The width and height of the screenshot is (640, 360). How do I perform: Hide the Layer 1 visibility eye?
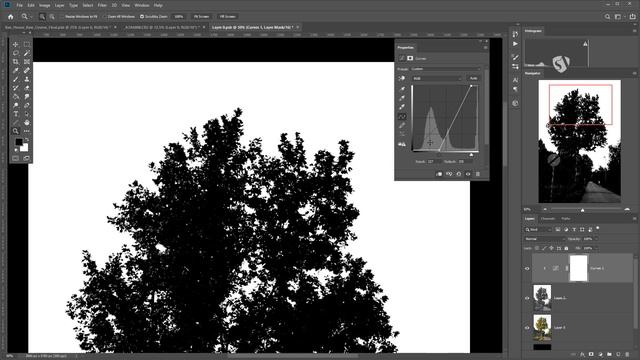point(527,298)
